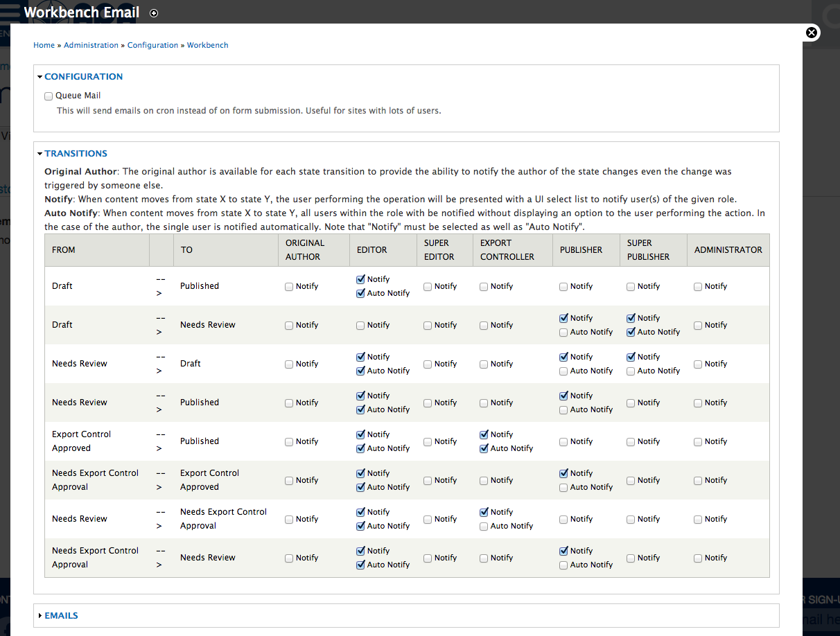The height and width of the screenshot is (636, 840).
Task: Expand the Emails section
Action: 61,615
